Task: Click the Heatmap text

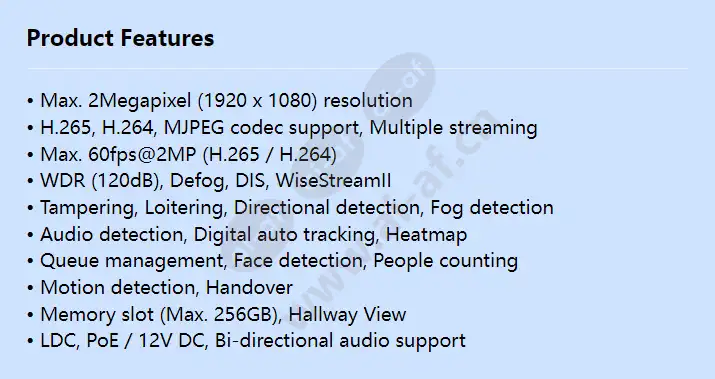Action: pos(426,234)
